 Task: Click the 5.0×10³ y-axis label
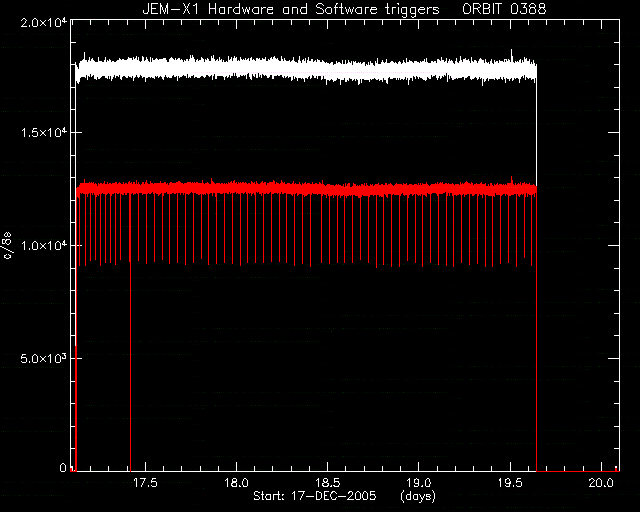44,358
